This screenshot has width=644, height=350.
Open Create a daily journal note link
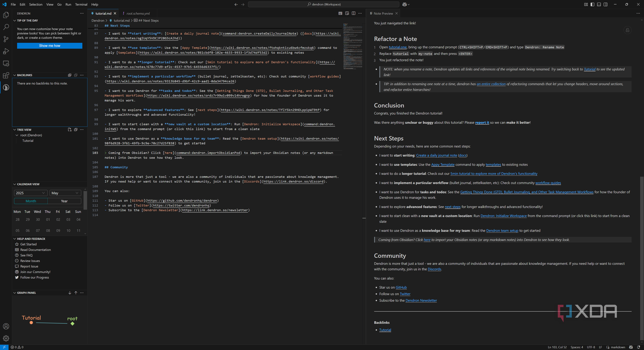tap(436, 155)
